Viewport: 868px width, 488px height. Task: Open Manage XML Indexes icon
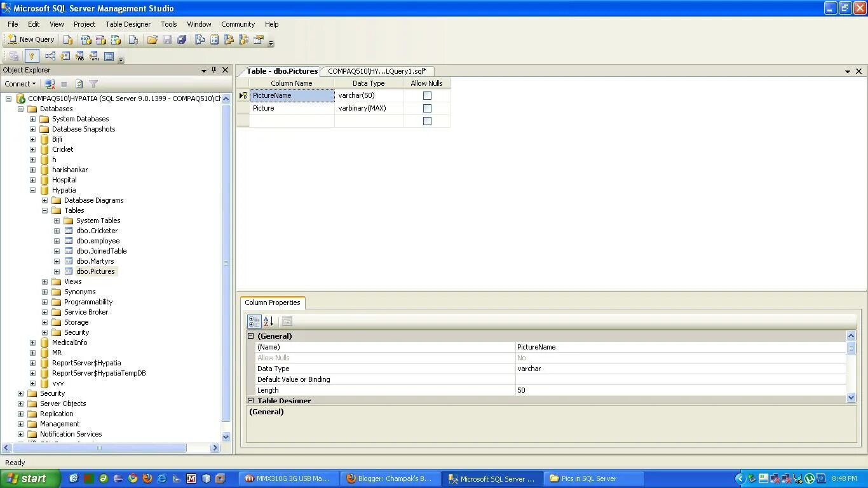[94, 57]
